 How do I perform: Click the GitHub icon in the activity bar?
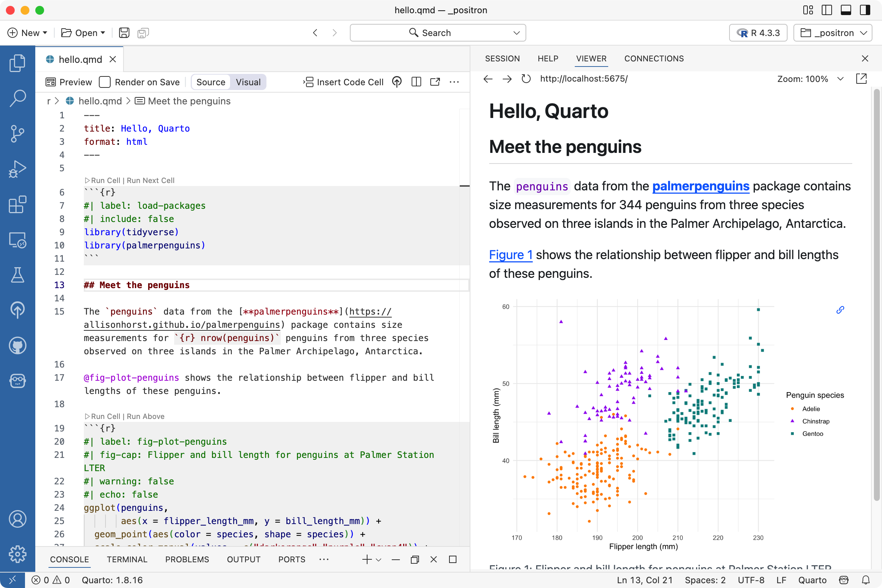(17, 346)
